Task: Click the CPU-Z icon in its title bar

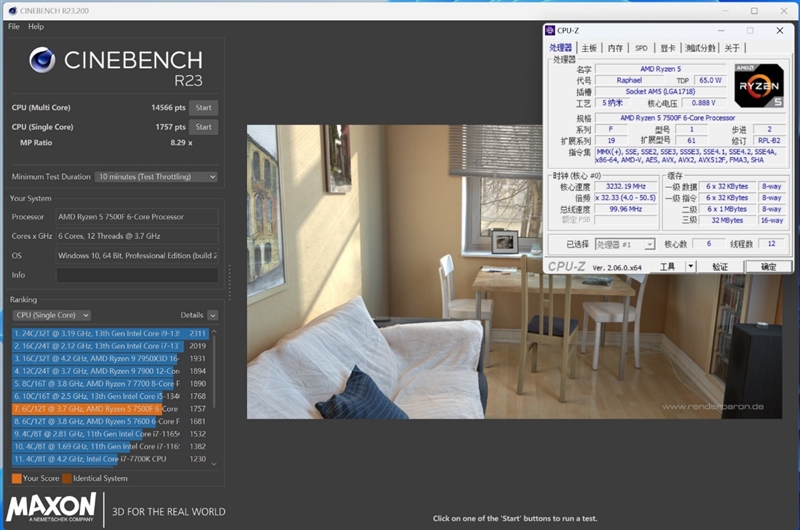Action: 550,31
